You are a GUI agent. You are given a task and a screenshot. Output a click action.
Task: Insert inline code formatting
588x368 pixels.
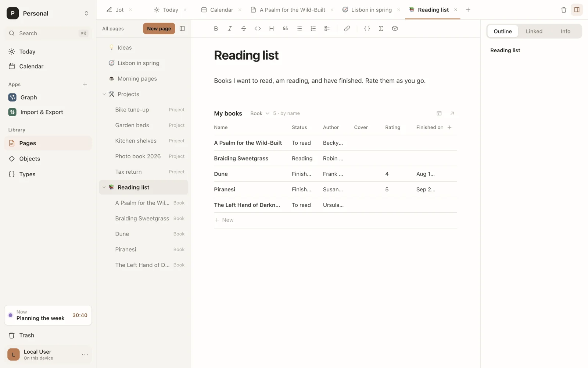(258, 28)
